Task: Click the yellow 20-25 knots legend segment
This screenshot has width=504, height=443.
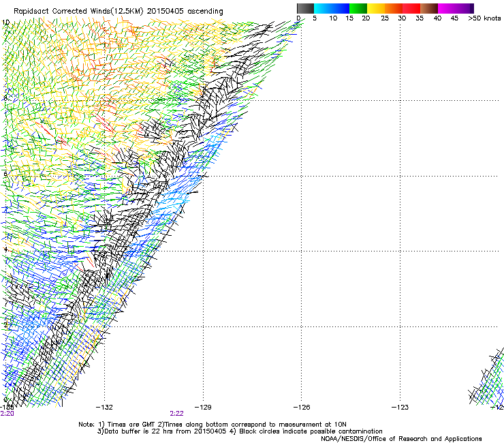Action: (376, 8)
